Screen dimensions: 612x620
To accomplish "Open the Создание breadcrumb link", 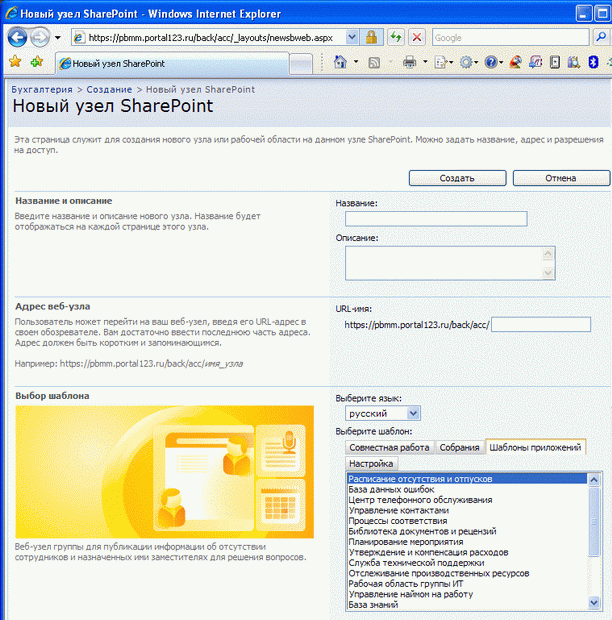I will [109, 90].
